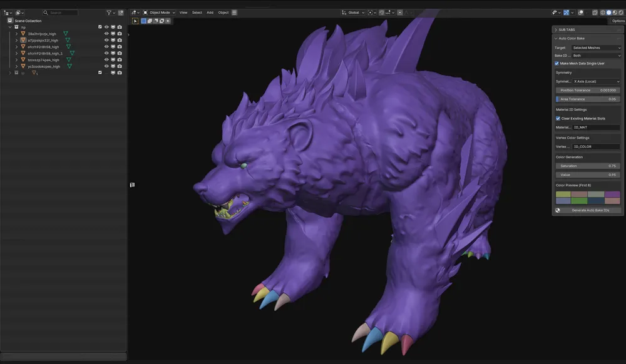Select the Tweak select tool icon
626x364 pixels.
point(135,21)
